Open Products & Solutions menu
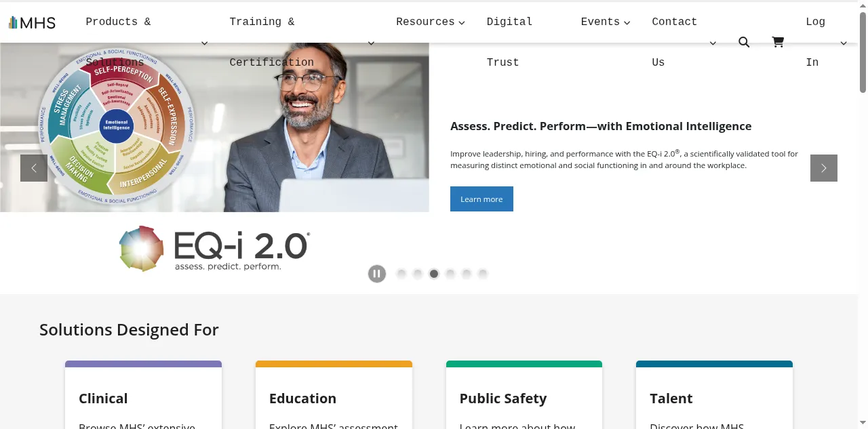868x429 pixels. pyautogui.click(x=118, y=42)
